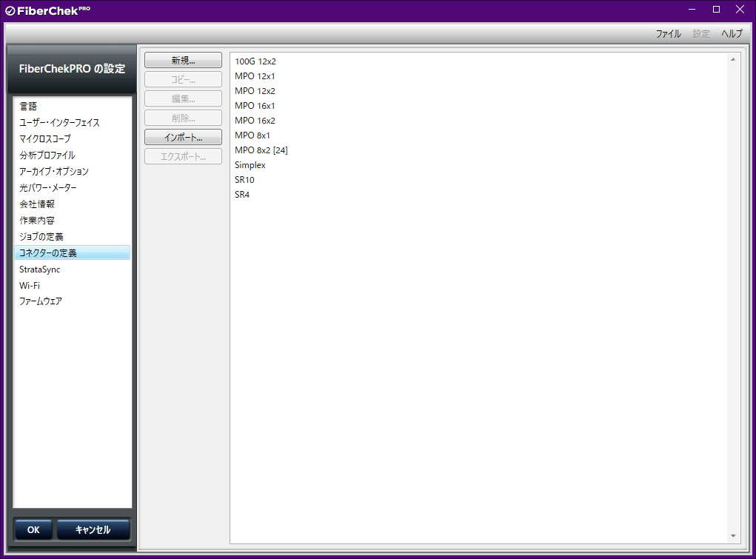Select the MPO 8x1 connector
Screen dimensions: 756x559
pos(252,135)
